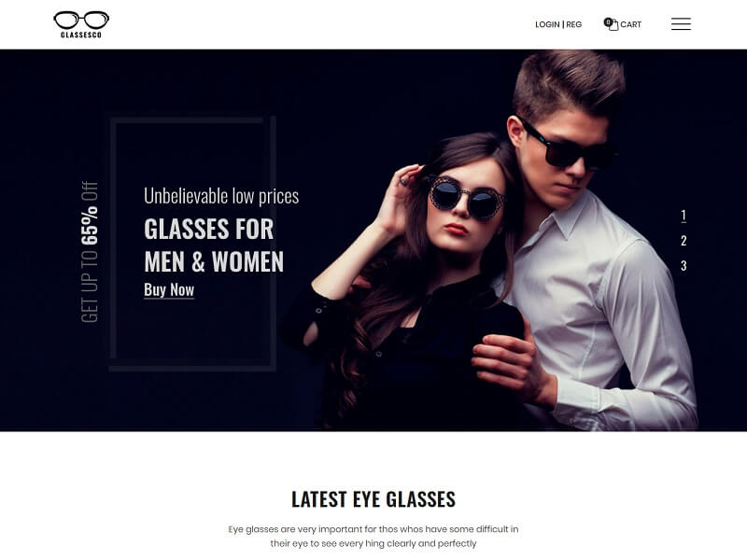The image size is (747, 560).
Task: Click the woman's round sunglasses in banner
Action: click(465, 196)
